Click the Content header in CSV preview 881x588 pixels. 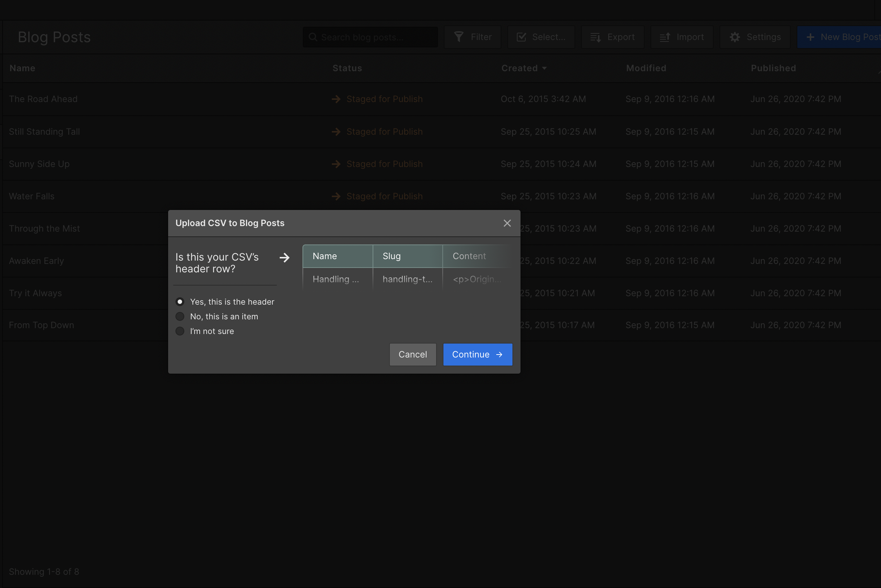[469, 256]
